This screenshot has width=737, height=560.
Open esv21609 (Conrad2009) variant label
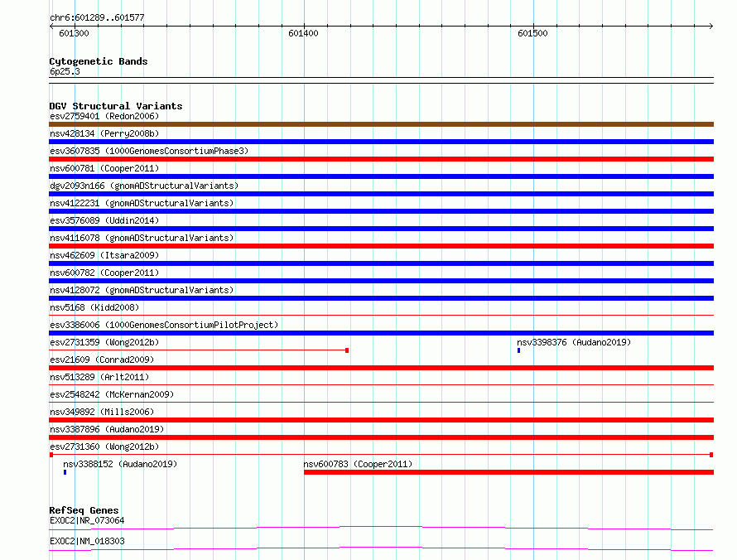(102, 360)
